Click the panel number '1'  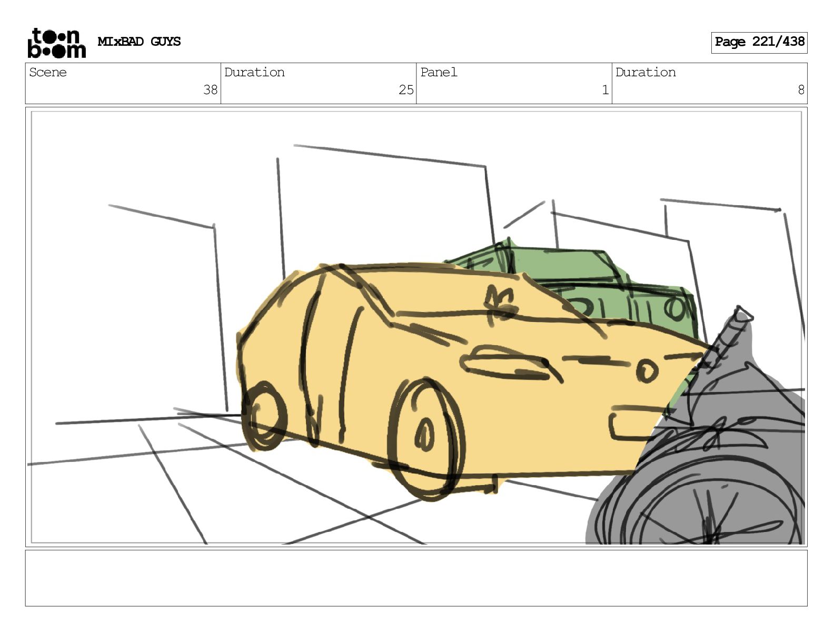tap(605, 90)
